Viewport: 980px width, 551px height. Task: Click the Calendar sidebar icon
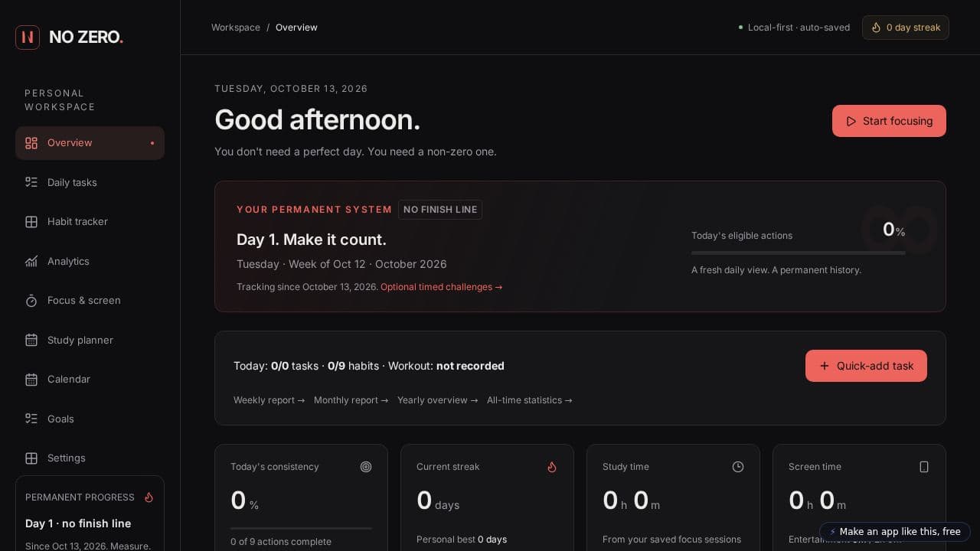pos(31,380)
